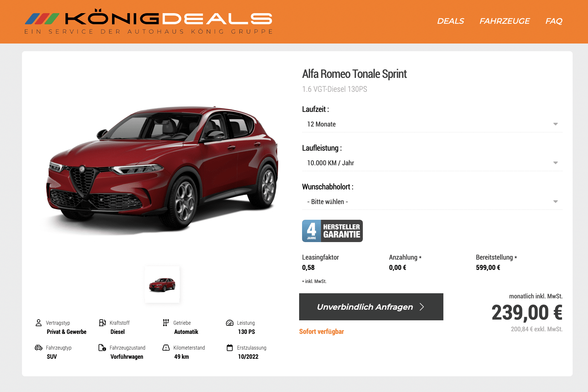Click the Fahrzeugzustand document icon

coord(103,347)
